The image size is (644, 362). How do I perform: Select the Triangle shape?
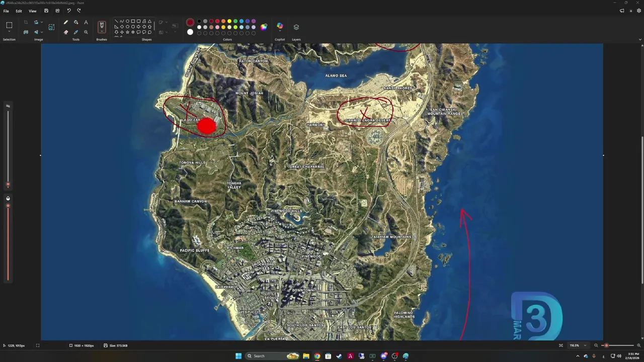click(x=149, y=21)
